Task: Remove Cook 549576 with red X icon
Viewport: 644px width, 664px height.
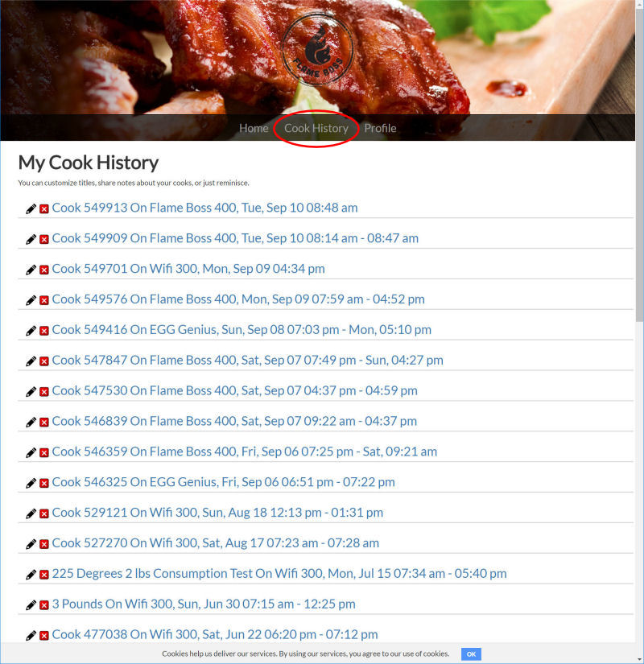Action: 44,300
